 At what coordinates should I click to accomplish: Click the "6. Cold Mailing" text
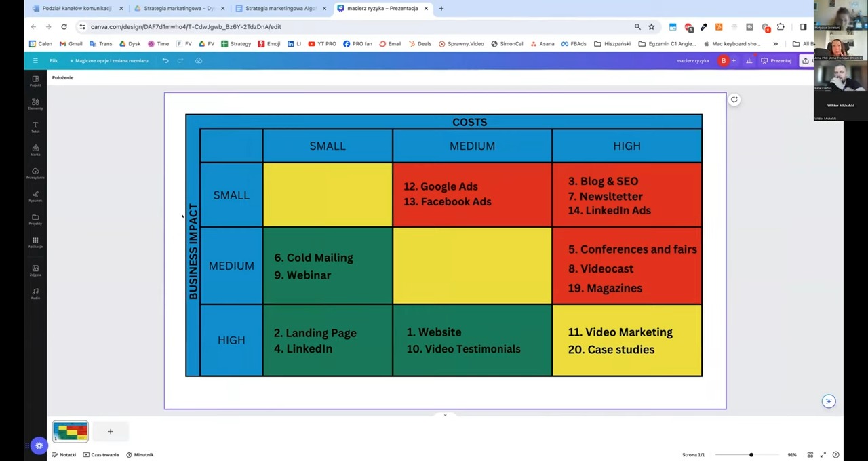[313, 258]
